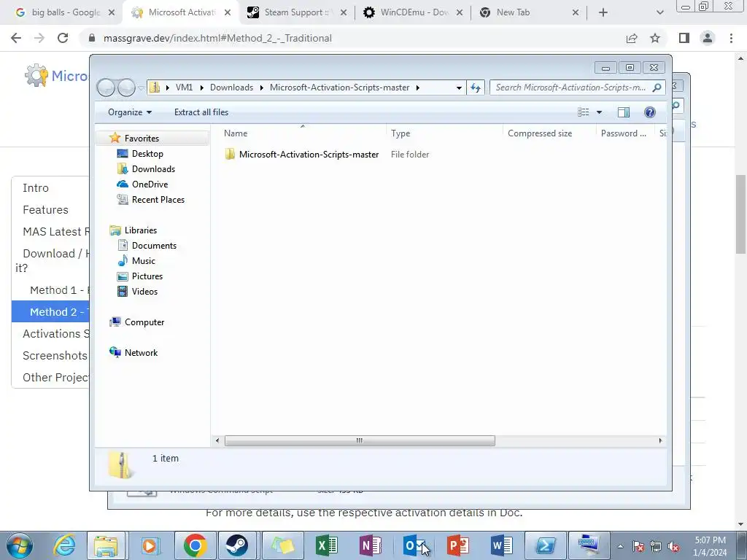Expand breadcrumb arrow after VM1
This screenshot has width=747, height=560.
click(201, 87)
